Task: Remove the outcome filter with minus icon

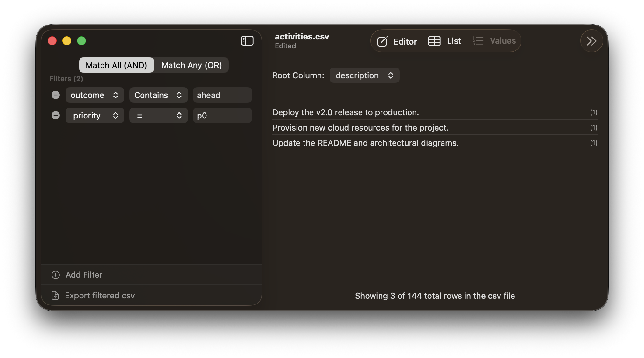Action: coord(56,95)
